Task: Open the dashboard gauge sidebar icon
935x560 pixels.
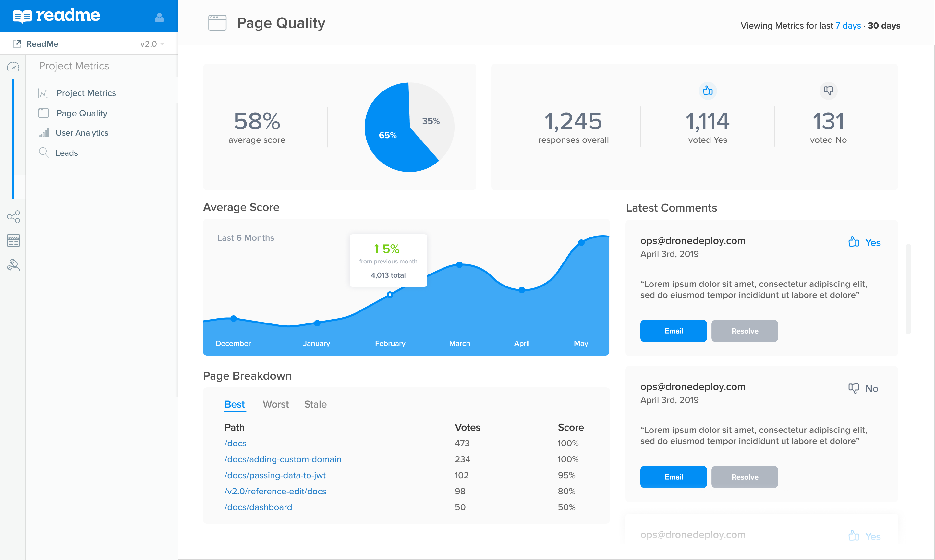Action: click(14, 67)
